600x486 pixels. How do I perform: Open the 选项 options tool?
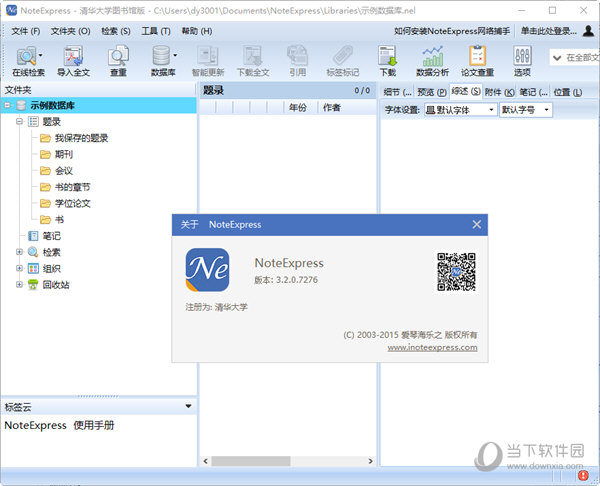click(x=522, y=60)
